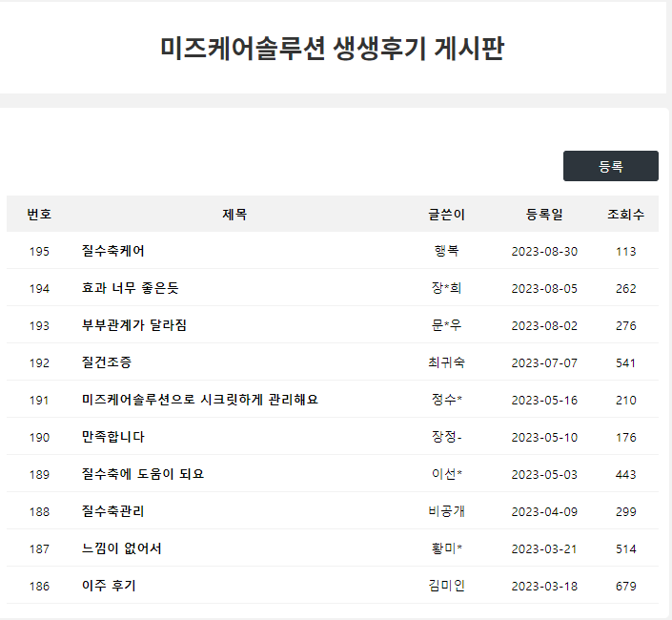Click the 번호 column header

[39, 214]
